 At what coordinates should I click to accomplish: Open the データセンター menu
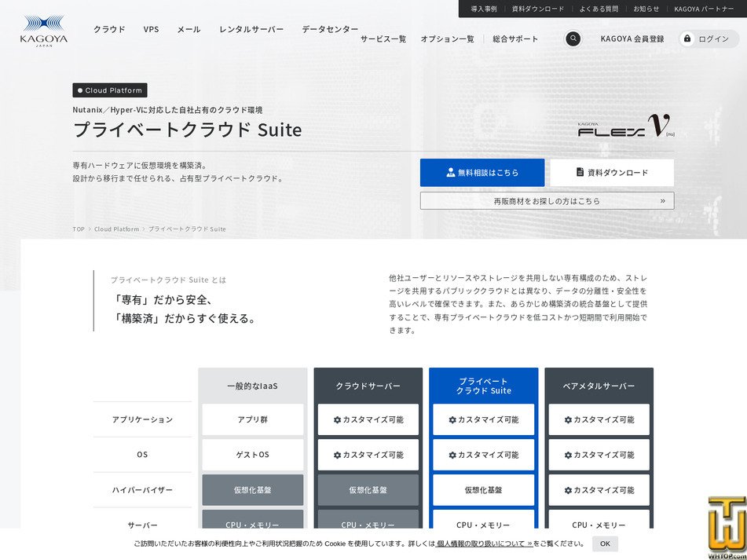click(330, 29)
